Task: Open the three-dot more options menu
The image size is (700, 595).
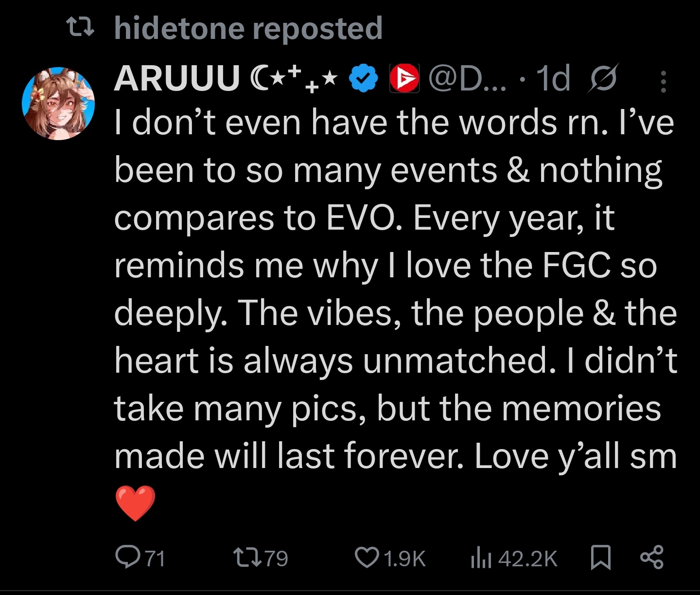Action: (x=663, y=81)
